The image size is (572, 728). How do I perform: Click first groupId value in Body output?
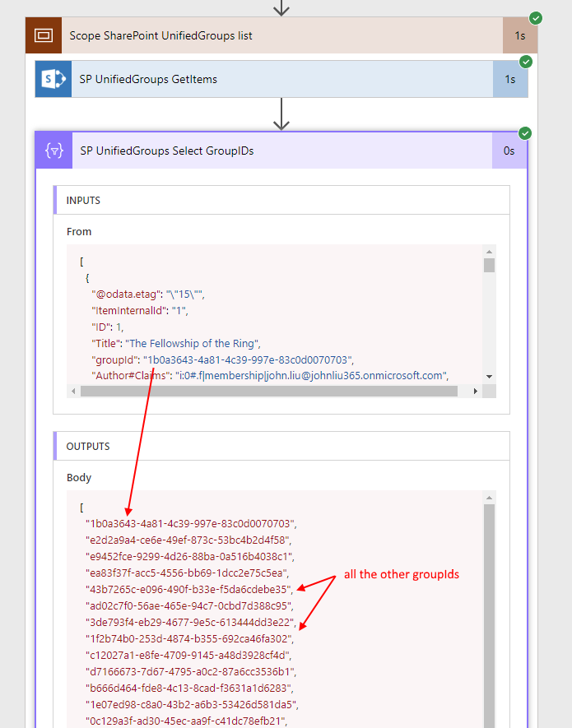(190, 523)
